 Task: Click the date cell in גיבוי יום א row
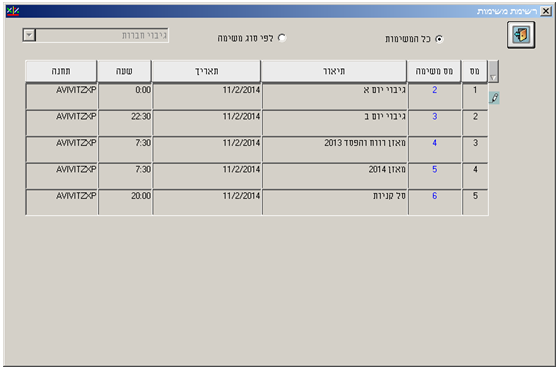207,96
